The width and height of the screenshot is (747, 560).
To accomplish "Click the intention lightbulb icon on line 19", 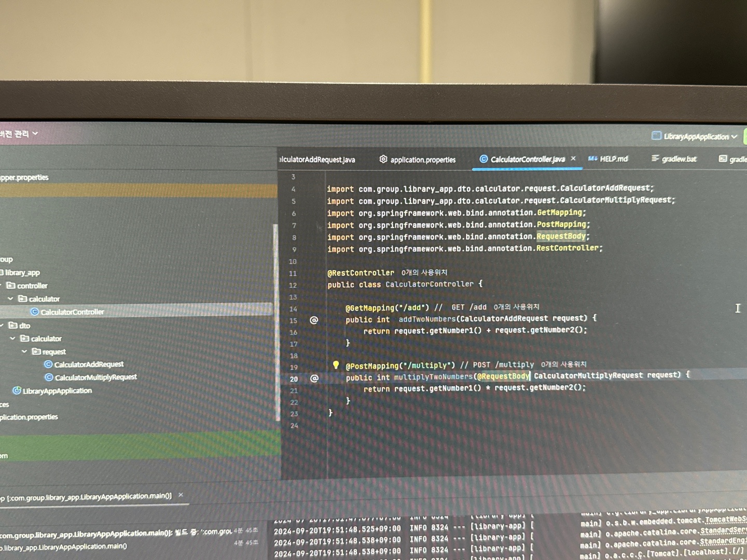I will (x=336, y=365).
